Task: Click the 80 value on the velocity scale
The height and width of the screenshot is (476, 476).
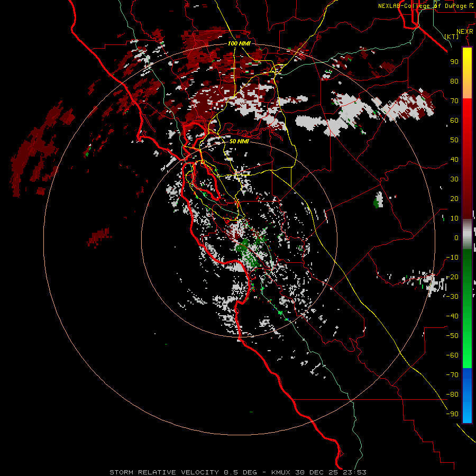Action: tap(454, 81)
